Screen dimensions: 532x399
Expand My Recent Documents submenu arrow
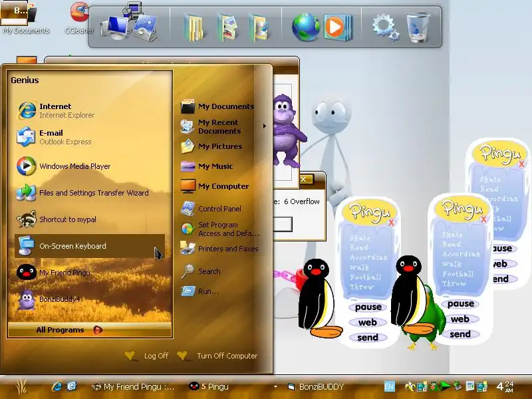264,126
